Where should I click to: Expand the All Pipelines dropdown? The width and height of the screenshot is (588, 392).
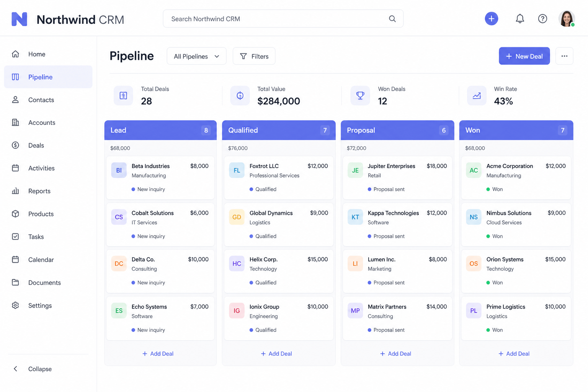coord(196,56)
